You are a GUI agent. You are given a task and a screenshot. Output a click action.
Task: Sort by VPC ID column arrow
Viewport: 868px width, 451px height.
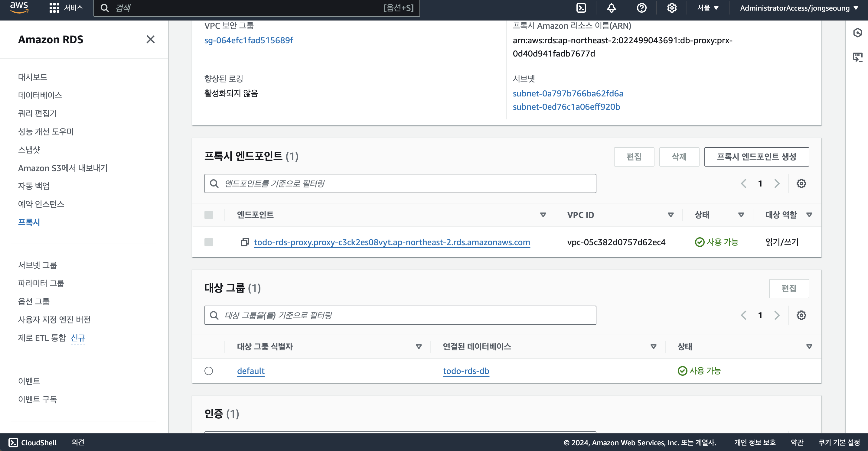[x=671, y=215]
